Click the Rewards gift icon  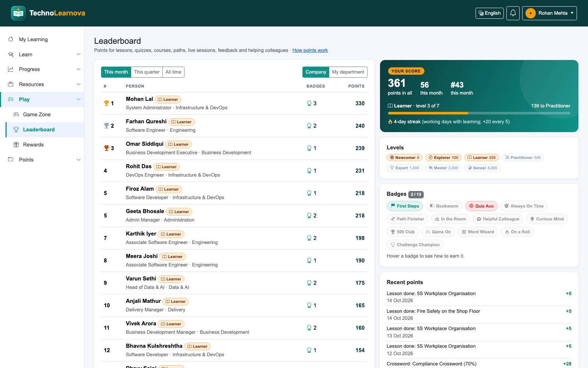coord(16,145)
